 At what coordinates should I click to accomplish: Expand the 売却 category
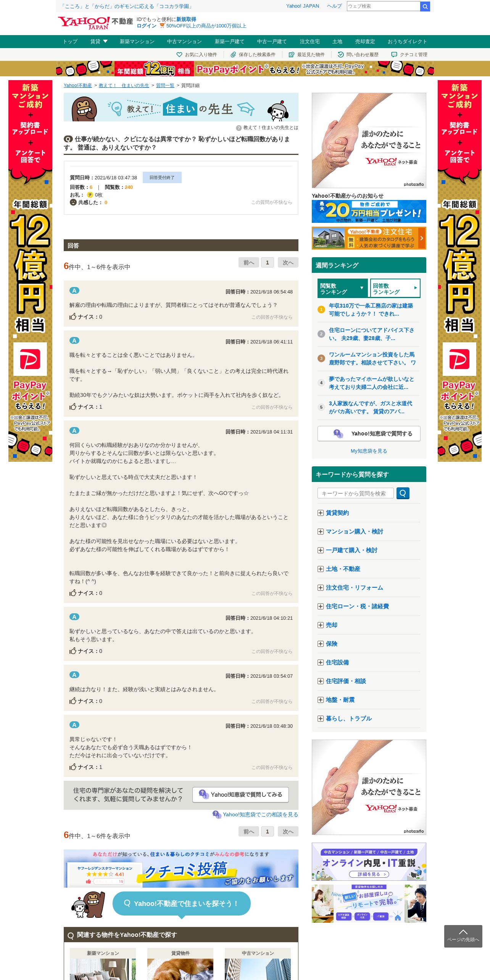pos(321,625)
